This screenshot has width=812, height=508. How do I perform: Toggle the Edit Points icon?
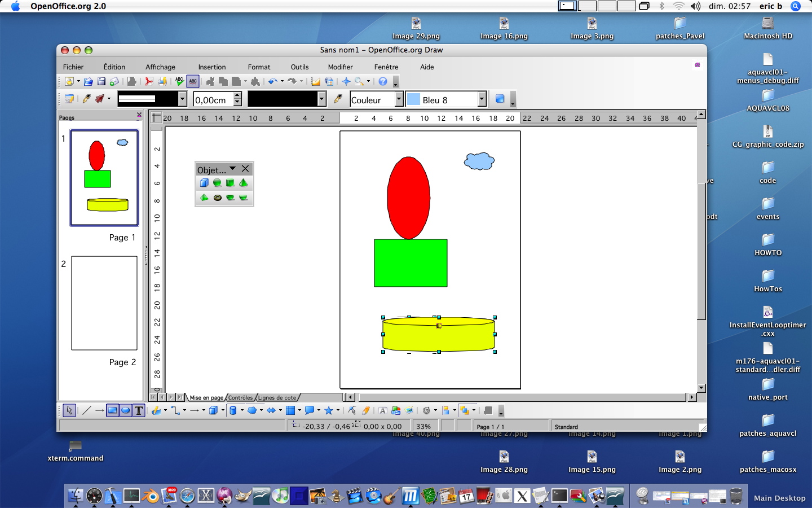352,410
